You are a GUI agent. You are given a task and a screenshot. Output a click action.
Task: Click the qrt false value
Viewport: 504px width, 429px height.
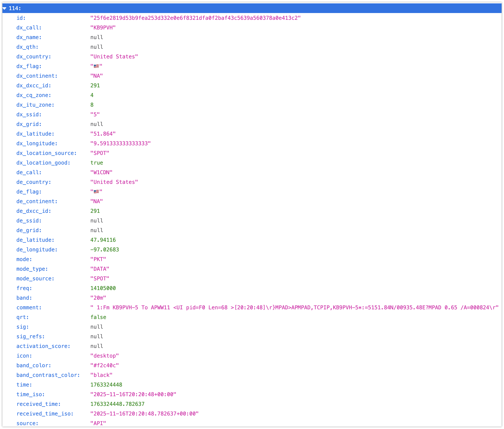tap(98, 317)
